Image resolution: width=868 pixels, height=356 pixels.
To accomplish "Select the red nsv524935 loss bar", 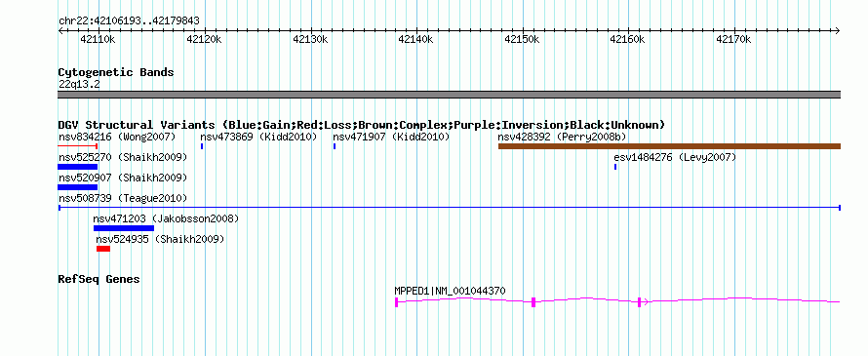I will tap(103, 249).
